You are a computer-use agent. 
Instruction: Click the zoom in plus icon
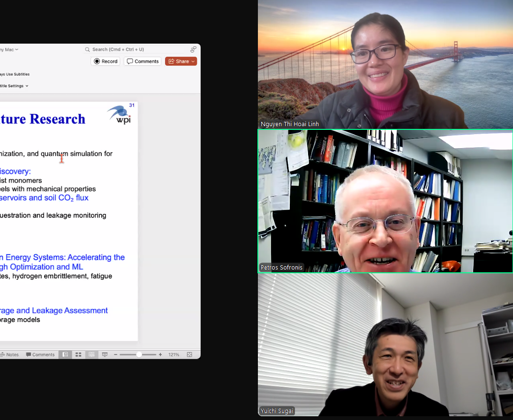(x=160, y=355)
